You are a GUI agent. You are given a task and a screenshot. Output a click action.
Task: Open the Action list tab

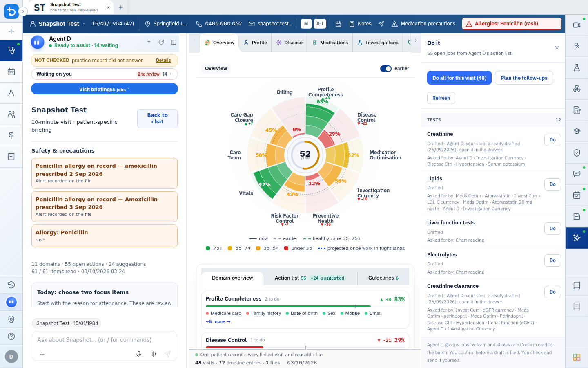coord(310,278)
